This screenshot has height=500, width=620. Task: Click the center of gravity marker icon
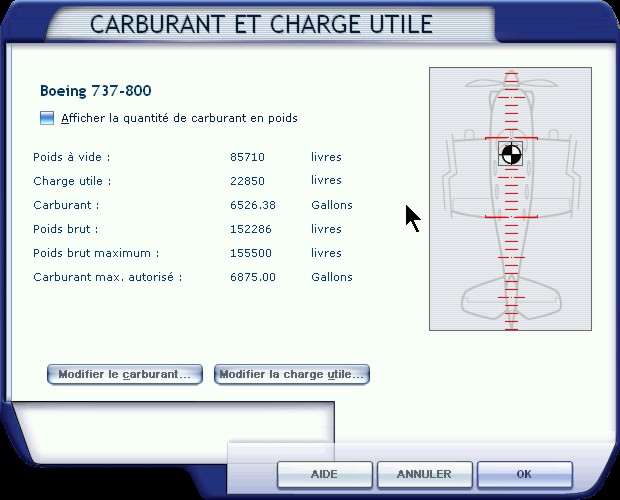(510, 154)
